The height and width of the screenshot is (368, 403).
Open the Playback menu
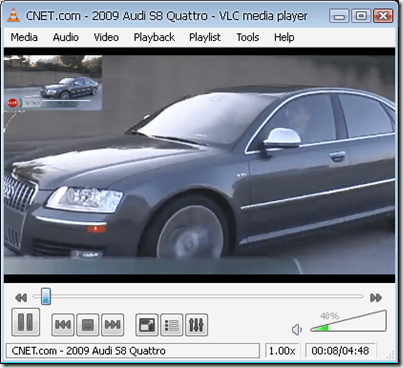(154, 37)
